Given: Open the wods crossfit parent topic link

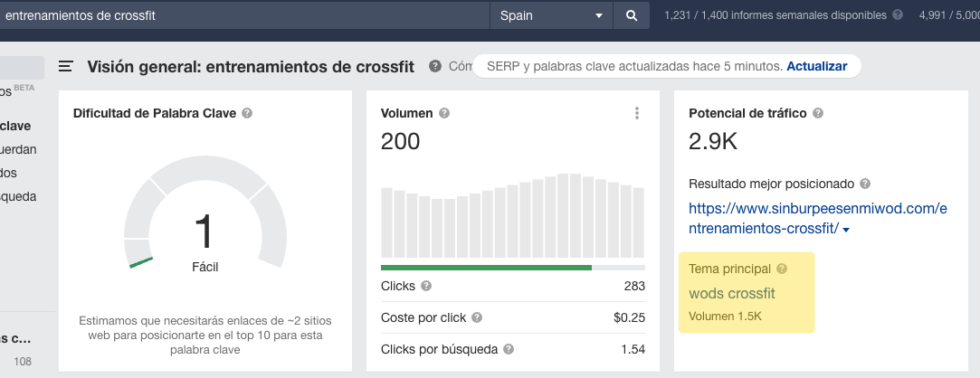Looking at the screenshot, I should coord(732,293).
